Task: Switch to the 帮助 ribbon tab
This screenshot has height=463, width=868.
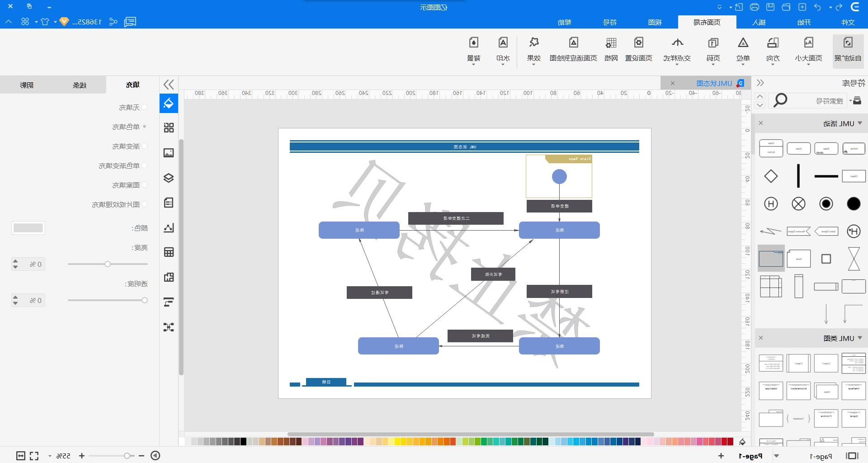Action: [x=565, y=22]
